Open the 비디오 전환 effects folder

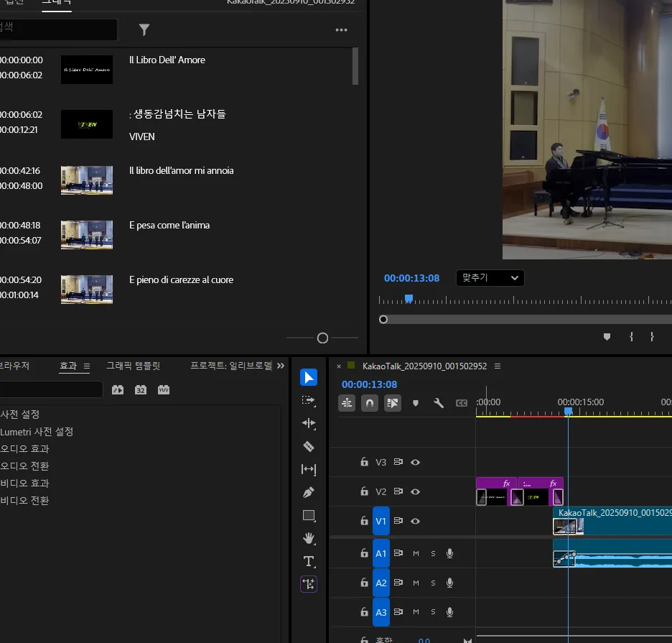click(24, 501)
